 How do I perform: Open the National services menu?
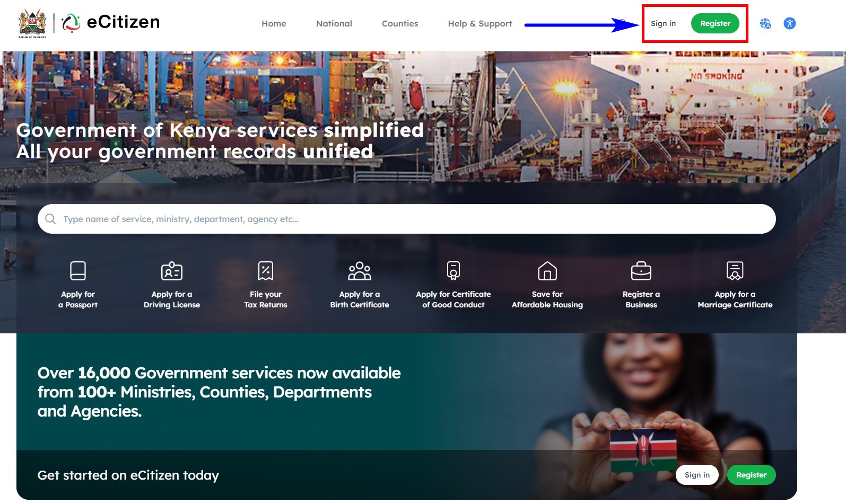click(334, 23)
